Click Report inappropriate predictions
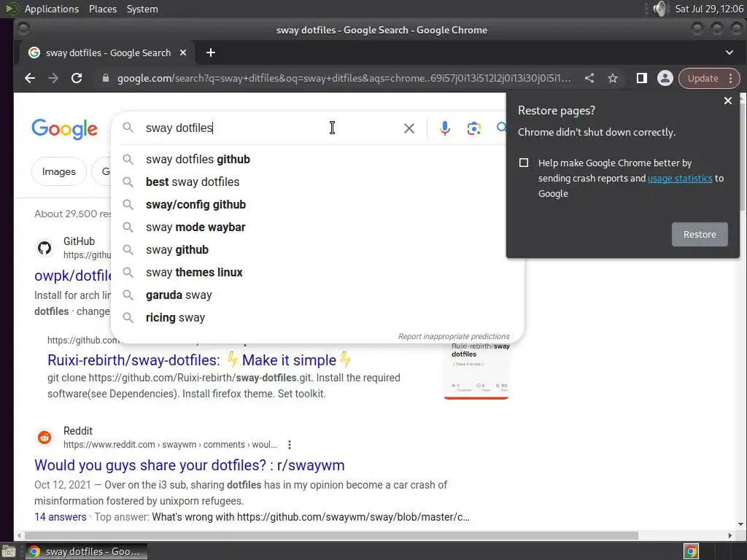Viewport: 747px width, 560px height. [454, 336]
